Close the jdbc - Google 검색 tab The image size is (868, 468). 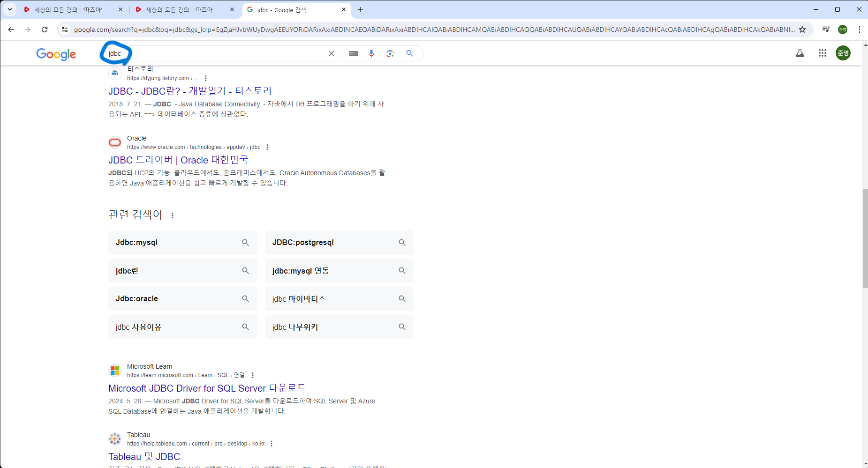coord(344,9)
